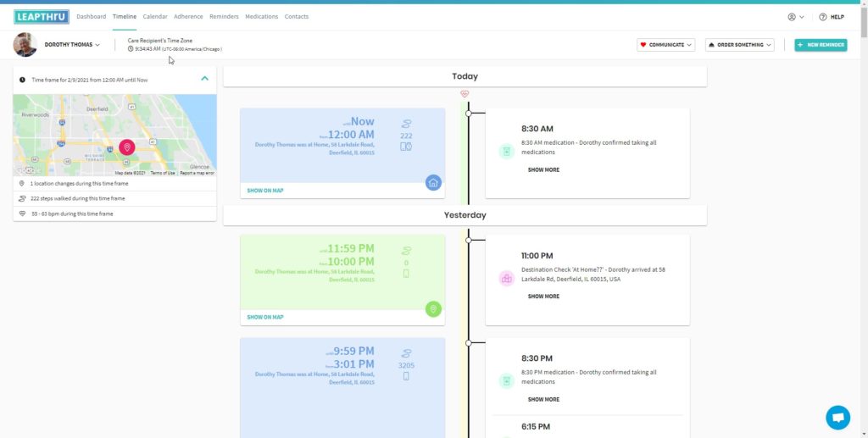This screenshot has height=438, width=868.
Task: Click the blue home icon badge
Action: tap(433, 182)
